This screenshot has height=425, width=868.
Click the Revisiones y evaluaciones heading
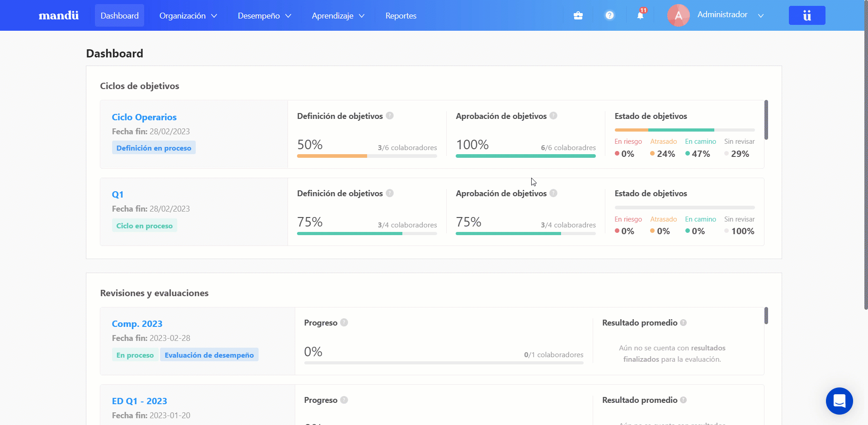pyautogui.click(x=154, y=293)
